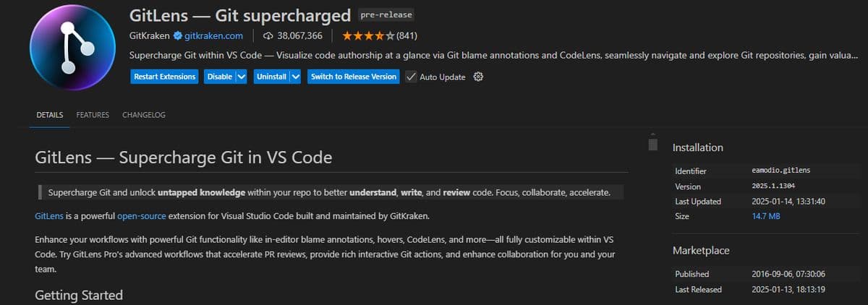Click the details pane vertical scrollbar

[x=652, y=144]
